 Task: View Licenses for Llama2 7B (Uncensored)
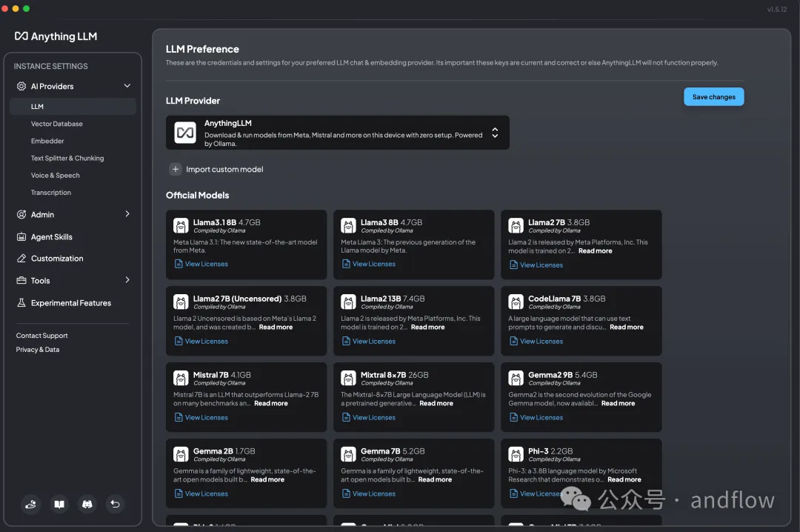pos(201,341)
